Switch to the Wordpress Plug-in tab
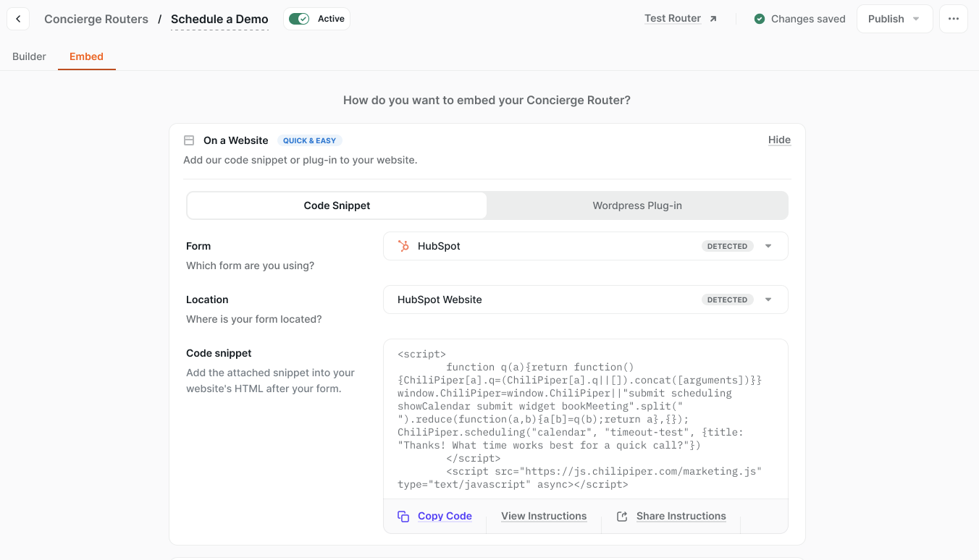Image resolution: width=979 pixels, height=560 pixels. click(x=637, y=205)
